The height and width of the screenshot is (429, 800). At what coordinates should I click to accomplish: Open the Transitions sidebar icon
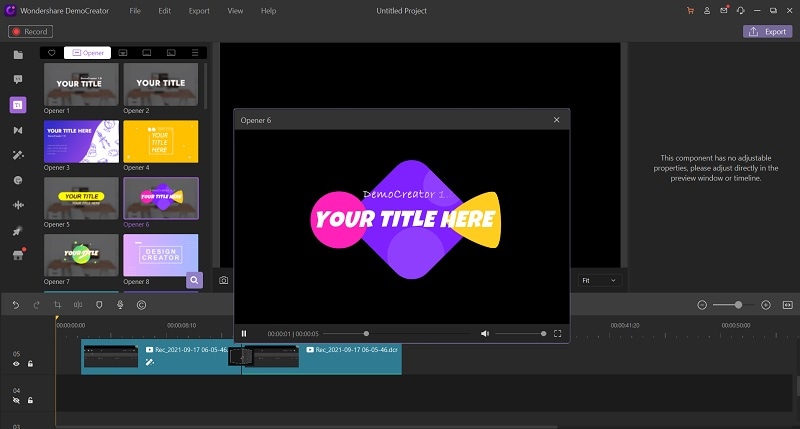coord(18,130)
